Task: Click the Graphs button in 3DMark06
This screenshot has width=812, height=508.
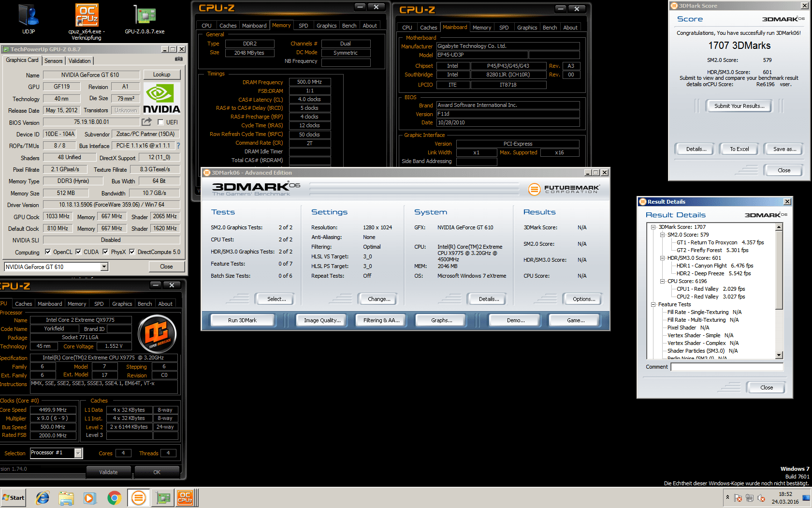Action: point(442,320)
